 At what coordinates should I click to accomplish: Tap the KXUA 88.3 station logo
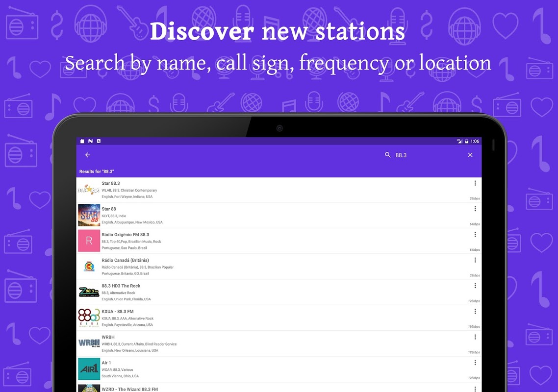pyautogui.click(x=89, y=318)
